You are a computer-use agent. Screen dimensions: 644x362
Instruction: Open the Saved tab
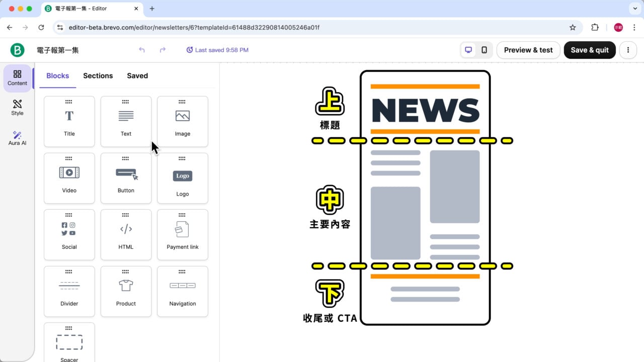point(137,76)
